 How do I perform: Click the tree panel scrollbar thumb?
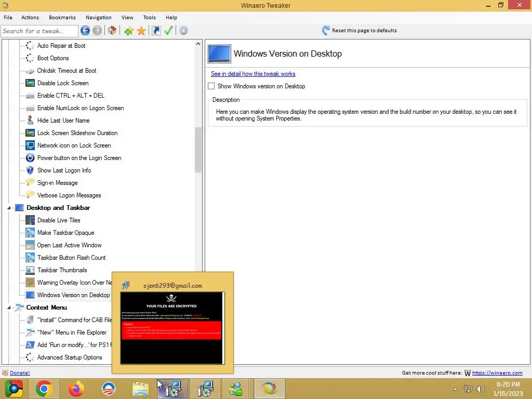pos(198,150)
